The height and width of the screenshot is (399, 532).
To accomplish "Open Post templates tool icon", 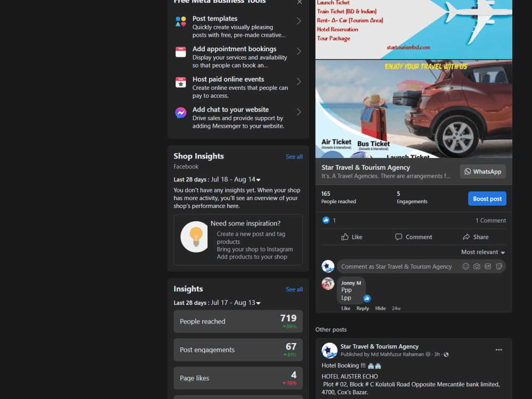I will click(180, 21).
